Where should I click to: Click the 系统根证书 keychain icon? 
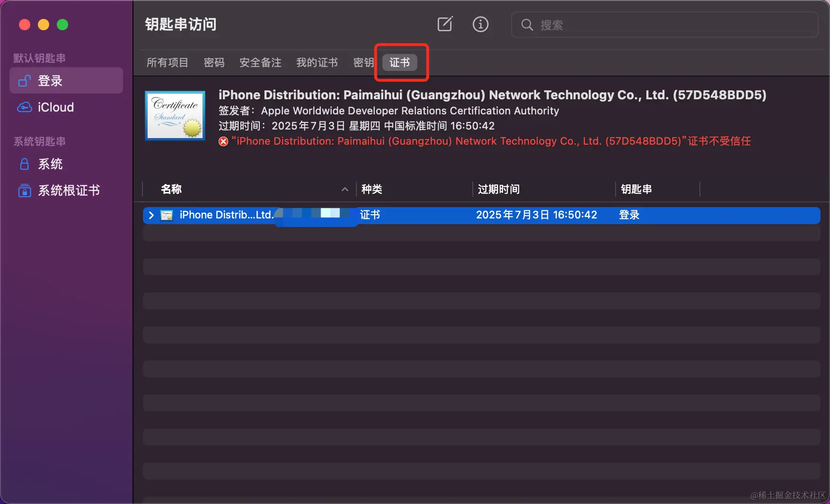[x=25, y=191]
